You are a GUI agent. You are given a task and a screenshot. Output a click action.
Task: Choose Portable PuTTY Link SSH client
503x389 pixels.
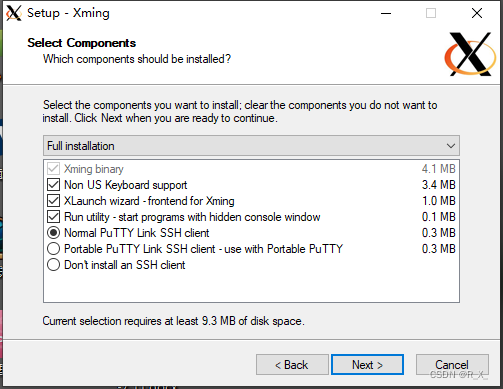tap(53, 249)
